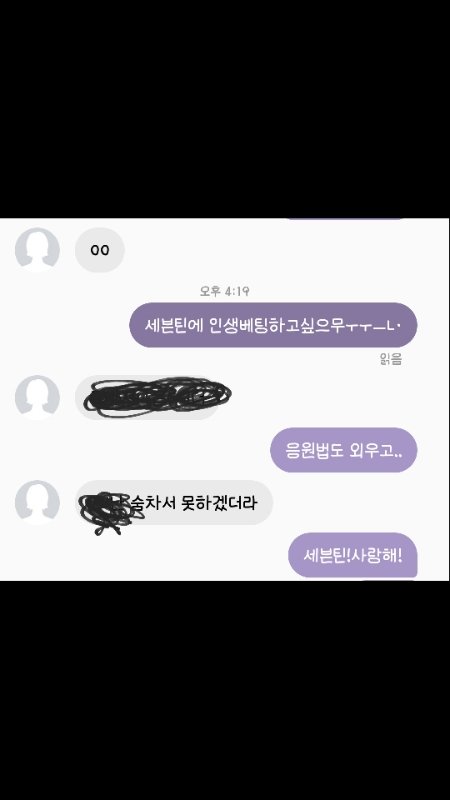
Task: Select the gray bubble covered in black scribbles
Action: [x=148, y=397]
